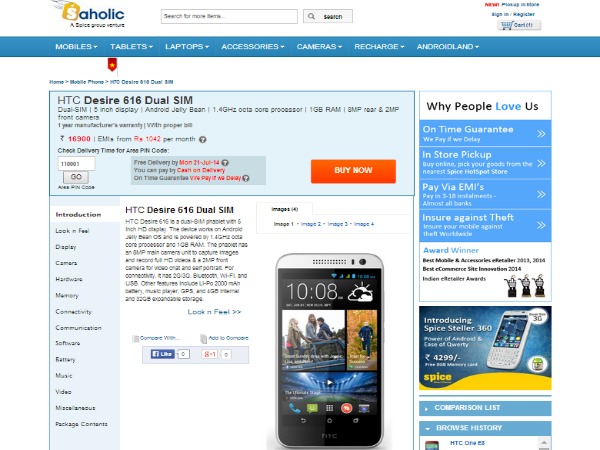Image resolution: width=600 pixels, height=450 pixels.
Task: Click the GO button for PIN code
Action: 76,177
